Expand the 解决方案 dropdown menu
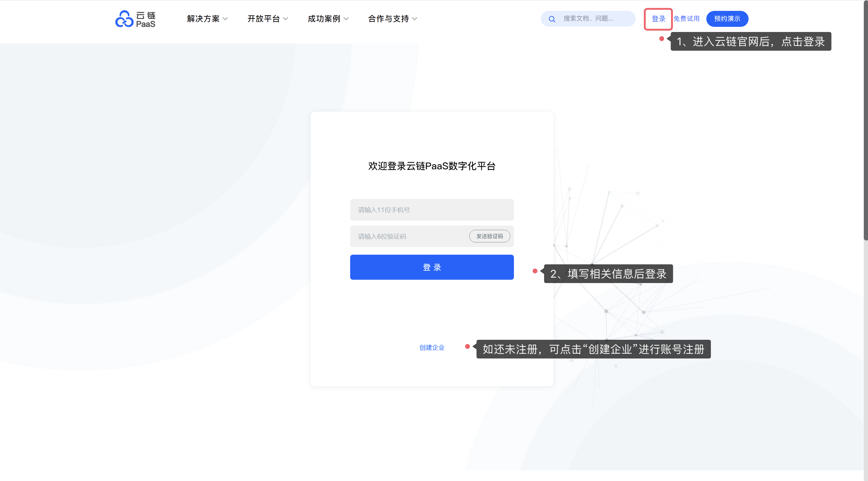The height and width of the screenshot is (481, 868). [x=203, y=19]
